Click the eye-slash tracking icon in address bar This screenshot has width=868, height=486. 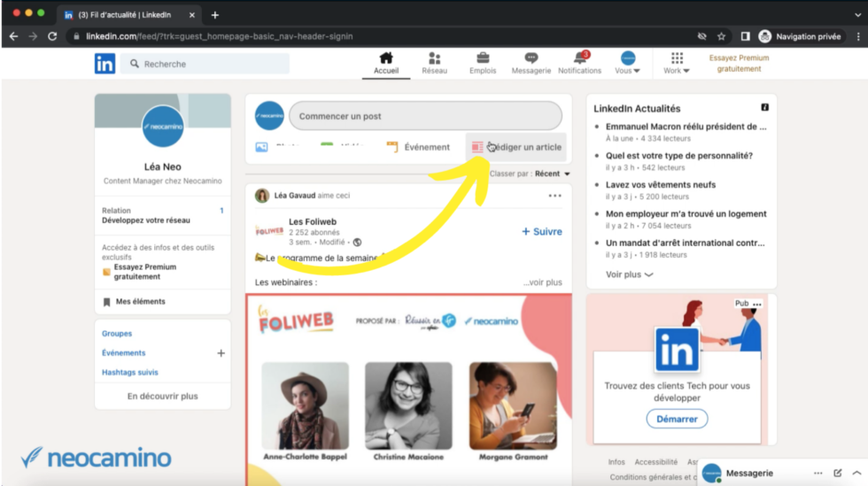[x=701, y=36]
